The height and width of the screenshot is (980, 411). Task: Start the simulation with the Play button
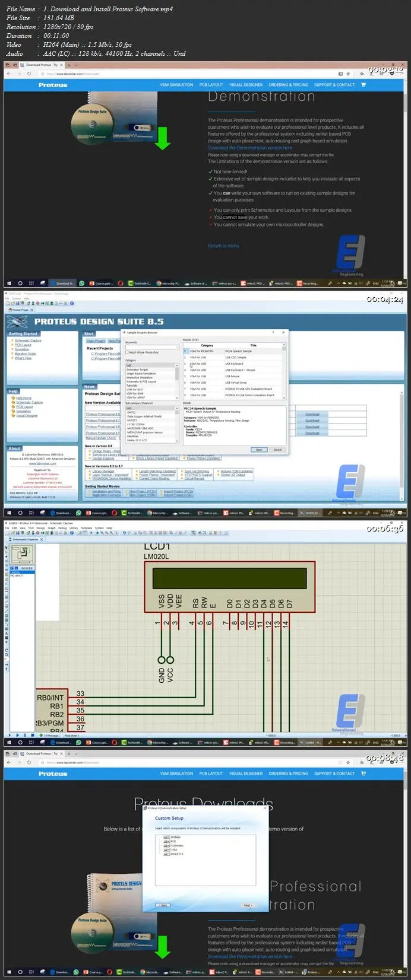click(x=11, y=736)
